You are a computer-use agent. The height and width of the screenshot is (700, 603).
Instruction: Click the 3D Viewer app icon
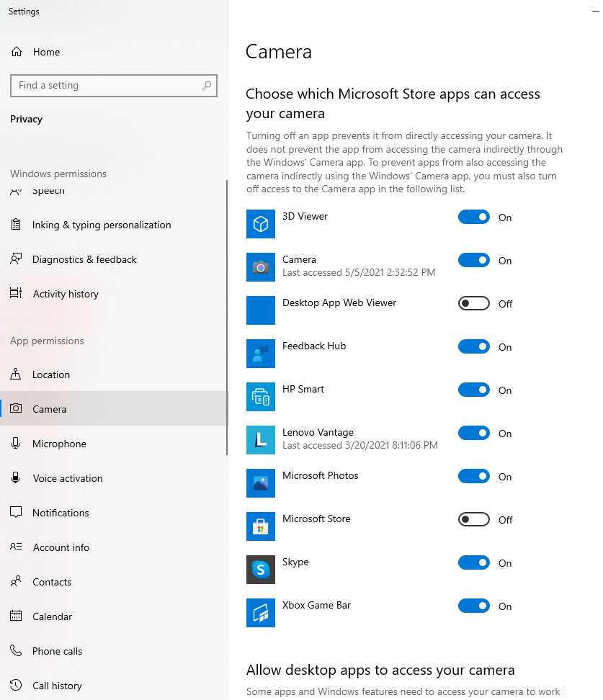click(x=260, y=224)
